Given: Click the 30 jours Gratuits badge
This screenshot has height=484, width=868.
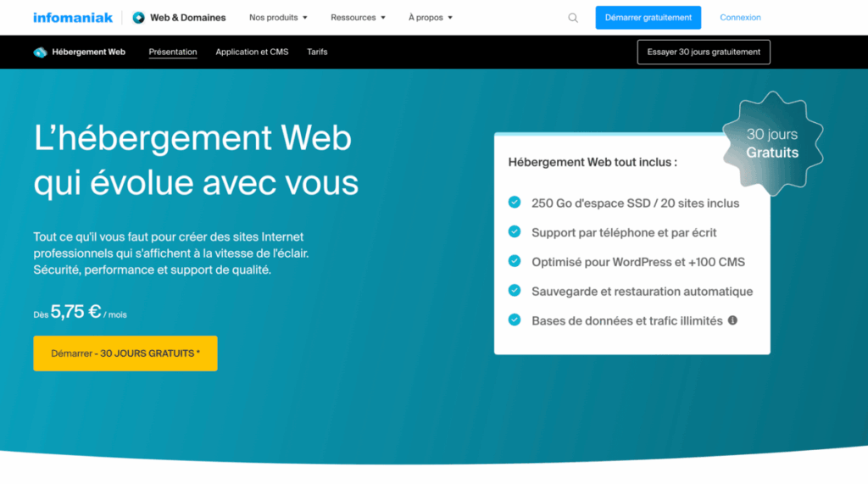Looking at the screenshot, I should (x=773, y=143).
